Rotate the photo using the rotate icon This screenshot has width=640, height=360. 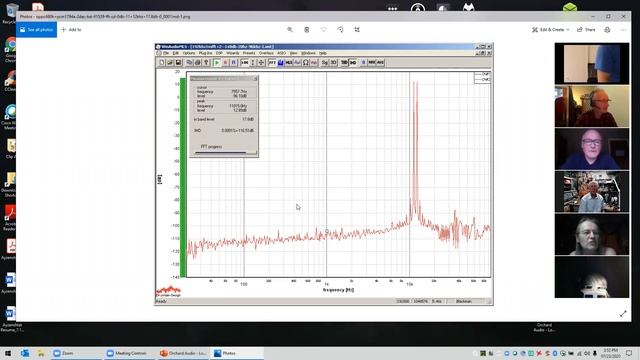pyautogui.click(x=340, y=30)
